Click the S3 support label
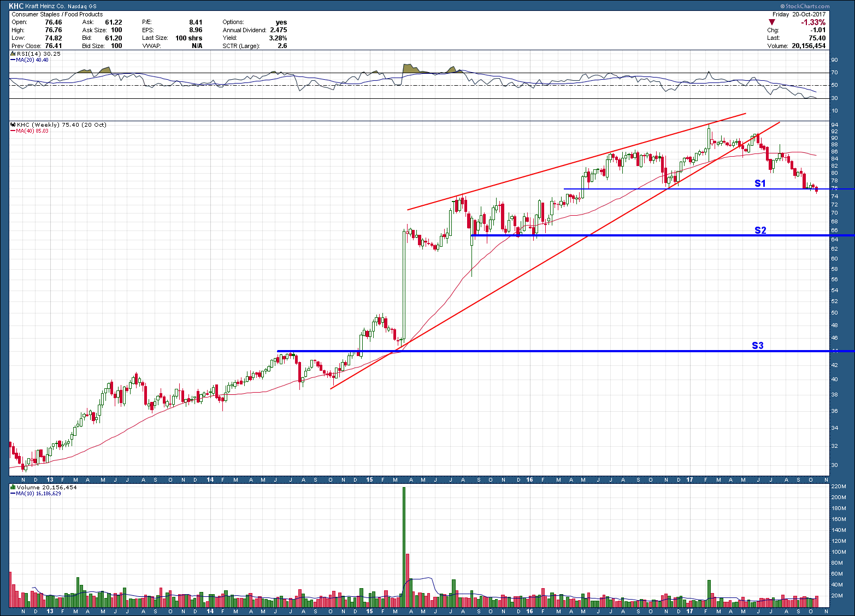Screen dimensions: 855x616 758,346
